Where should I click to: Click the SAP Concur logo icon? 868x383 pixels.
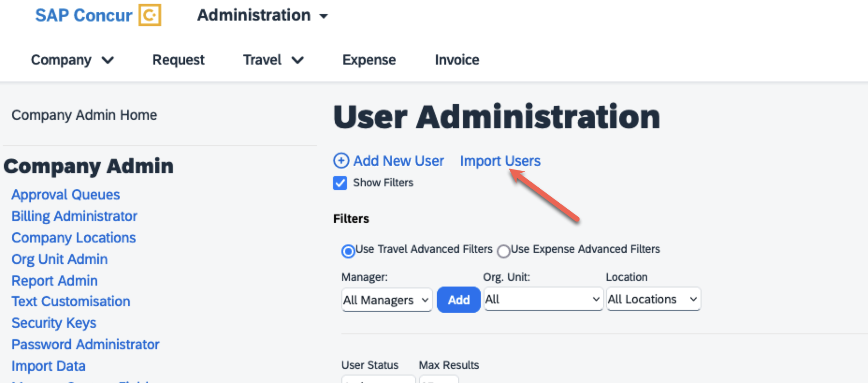pyautogui.click(x=150, y=15)
